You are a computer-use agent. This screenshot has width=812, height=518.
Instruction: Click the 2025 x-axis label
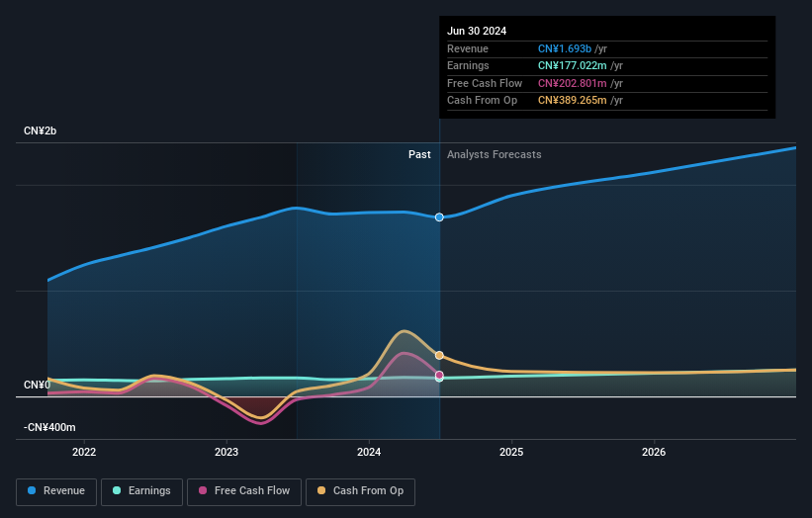click(x=511, y=453)
